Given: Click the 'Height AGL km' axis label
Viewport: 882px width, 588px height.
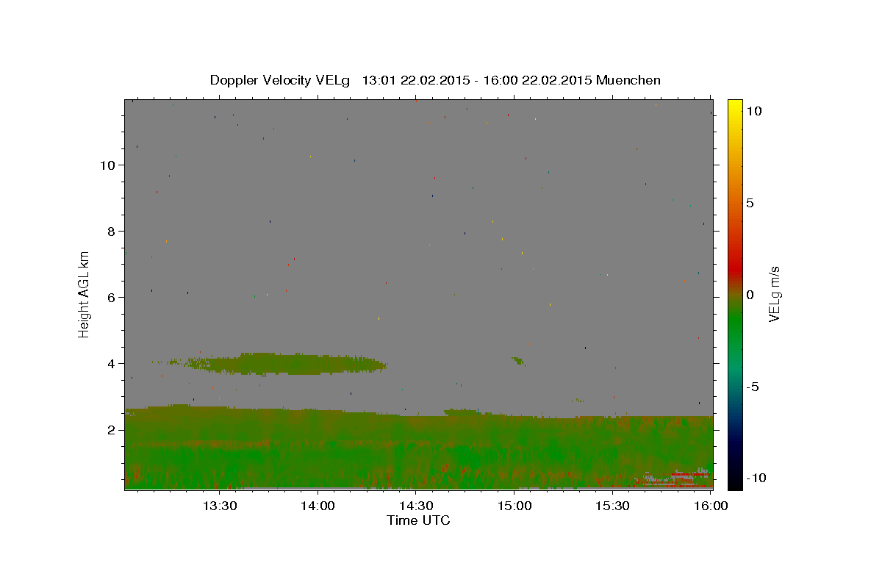Looking at the screenshot, I should point(85,293).
